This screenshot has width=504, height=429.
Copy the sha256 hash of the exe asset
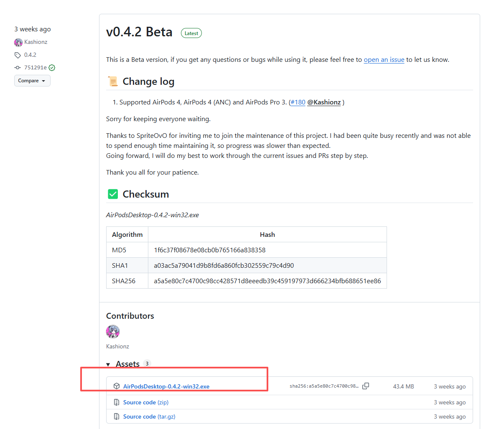[366, 386]
